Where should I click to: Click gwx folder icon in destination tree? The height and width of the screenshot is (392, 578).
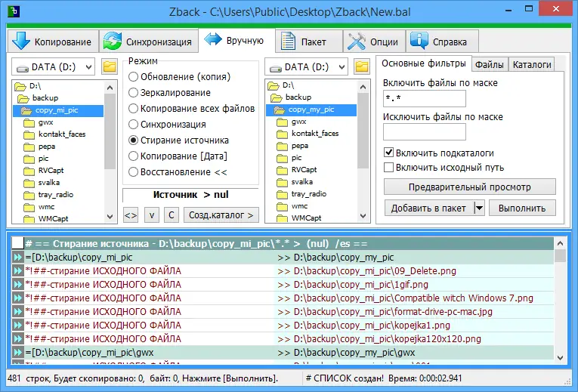(x=282, y=122)
